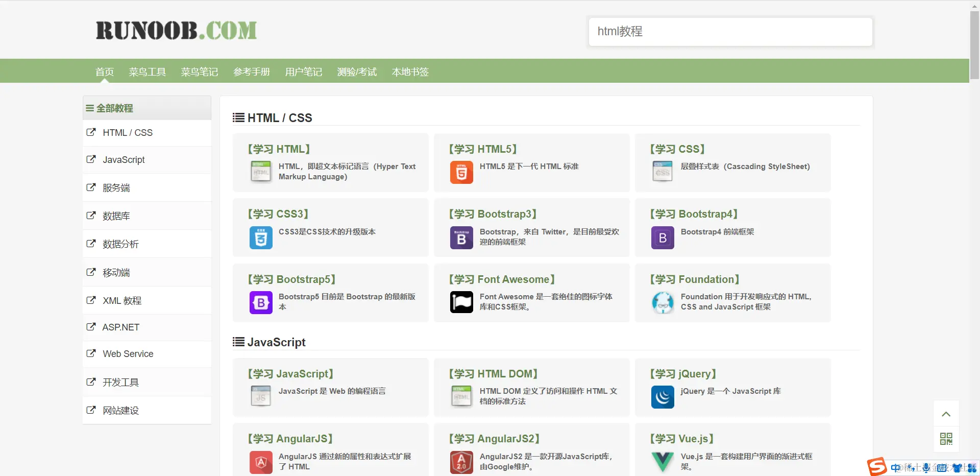The width and height of the screenshot is (980, 476).
Task: Click the external link icon beside ASP.NET
Action: point(91,327)
